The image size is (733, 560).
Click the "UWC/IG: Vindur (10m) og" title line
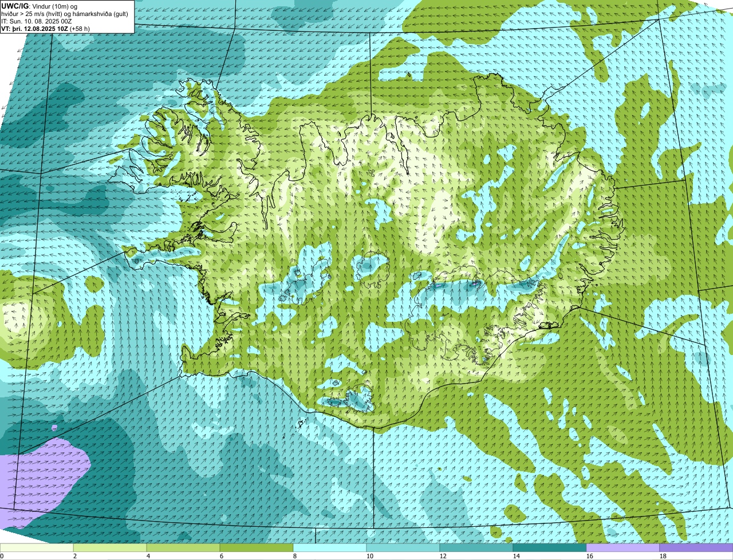(40, 6)
